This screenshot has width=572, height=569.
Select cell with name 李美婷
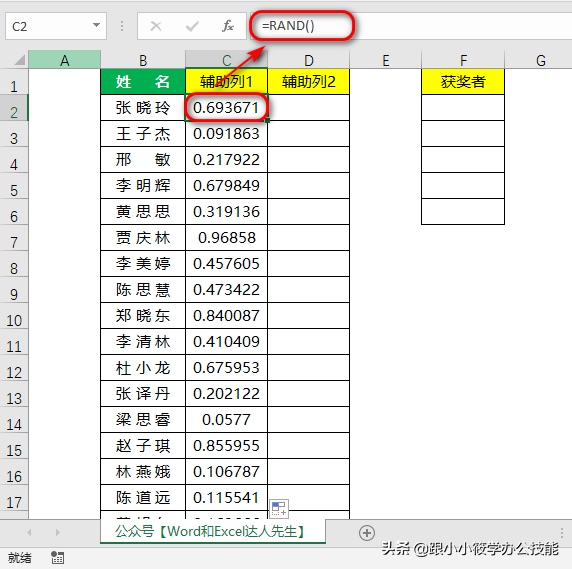click(143, 264)
